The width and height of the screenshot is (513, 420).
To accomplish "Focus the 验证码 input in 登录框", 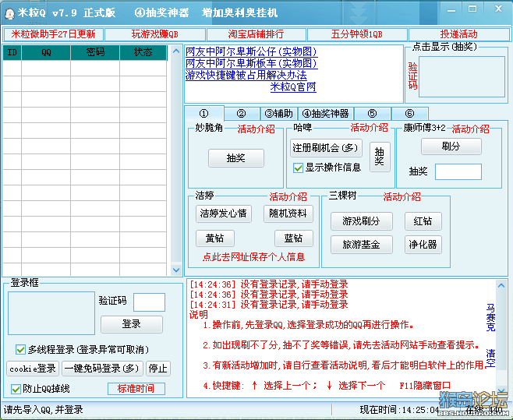I will [x=149, y=302].
